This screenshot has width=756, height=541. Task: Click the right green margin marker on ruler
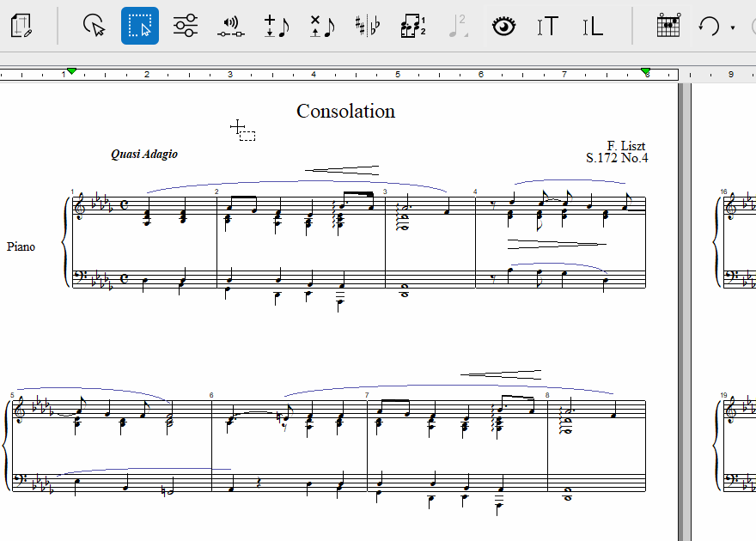click(645, 71)
